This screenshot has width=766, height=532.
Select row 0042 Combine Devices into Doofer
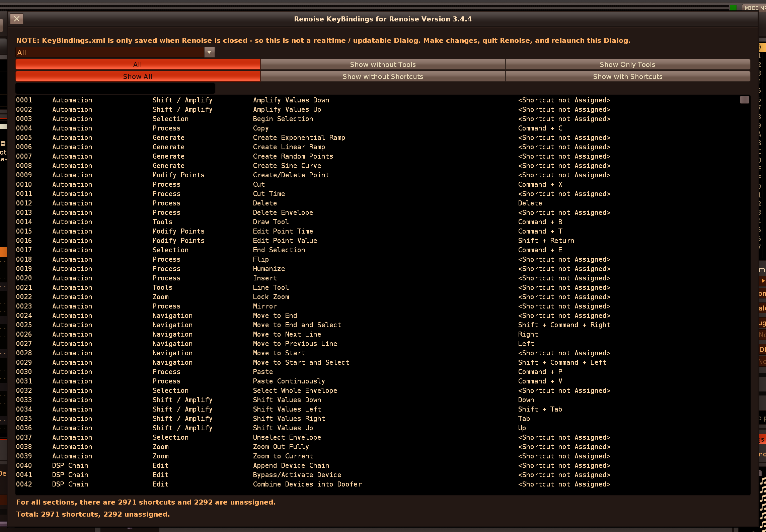307,484
